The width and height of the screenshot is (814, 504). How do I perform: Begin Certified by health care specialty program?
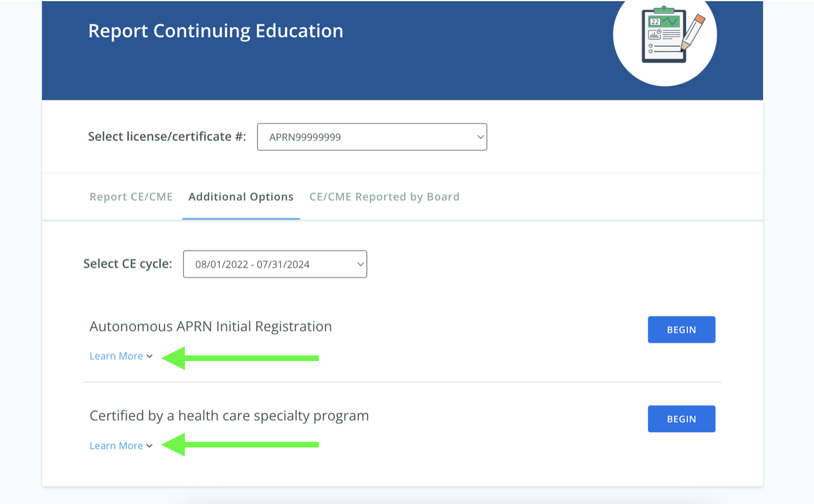pos(681,419)
